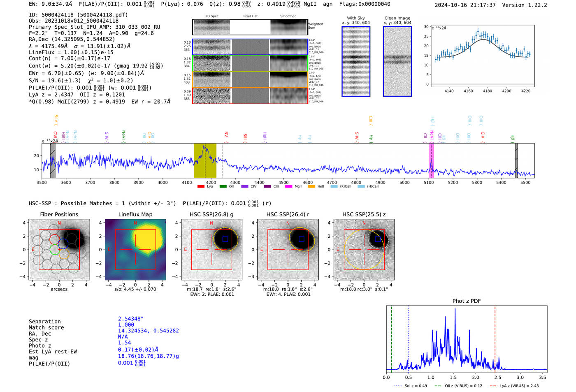Click the S/N = 19.6 line
Viewport: 576px width, 392px height.
click(x=81, y=81)
